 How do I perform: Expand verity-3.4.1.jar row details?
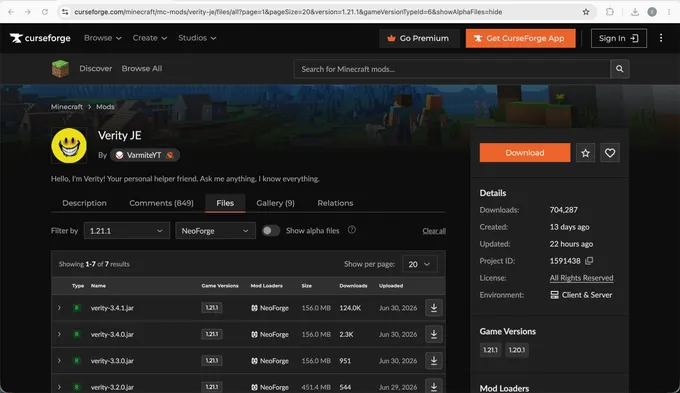tap(59, 308)
